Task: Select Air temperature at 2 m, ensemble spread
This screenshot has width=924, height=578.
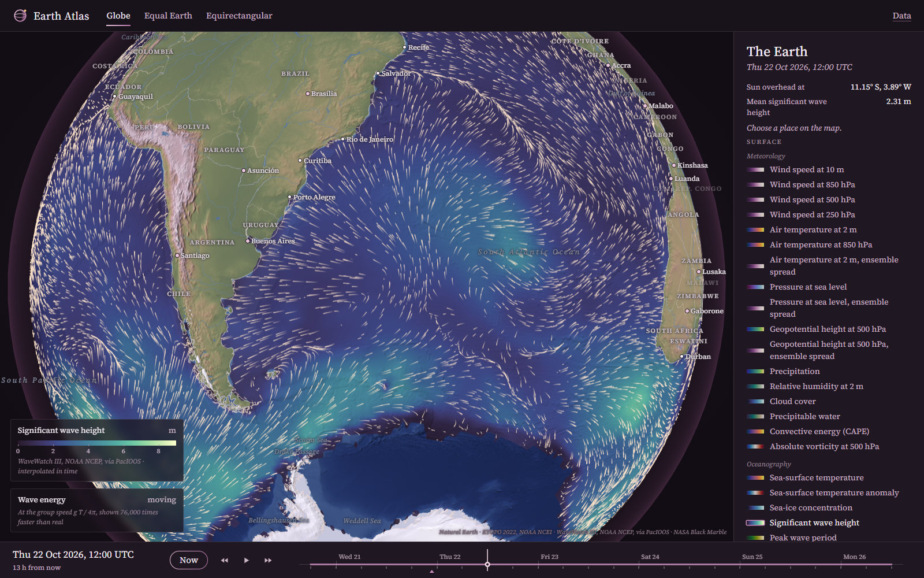Action: tap(829, 266)
